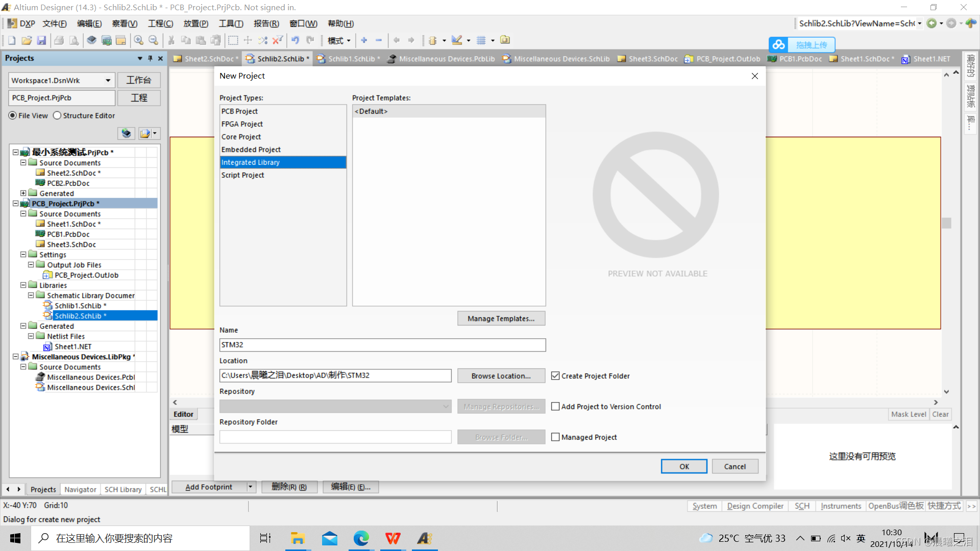Click the grid settings icon
980x551 pixels.
coord(481,40)
